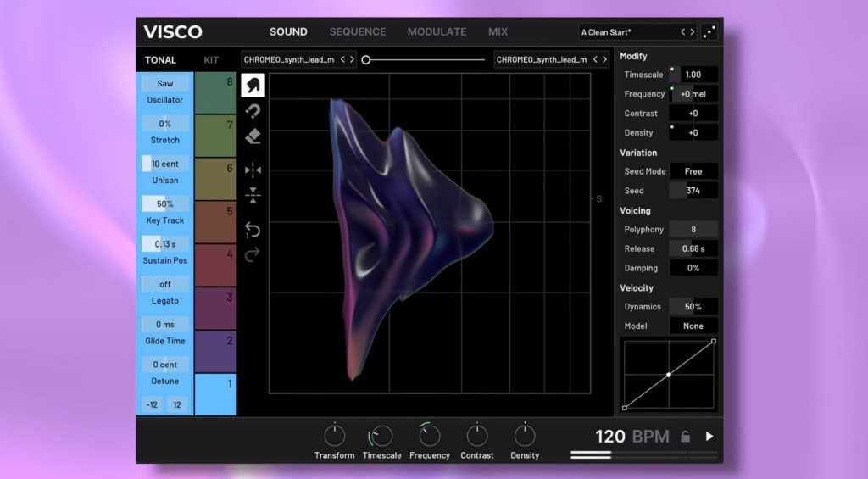
Task: Open the velocity Model dropdown showing None
Action: pos(693,326)
